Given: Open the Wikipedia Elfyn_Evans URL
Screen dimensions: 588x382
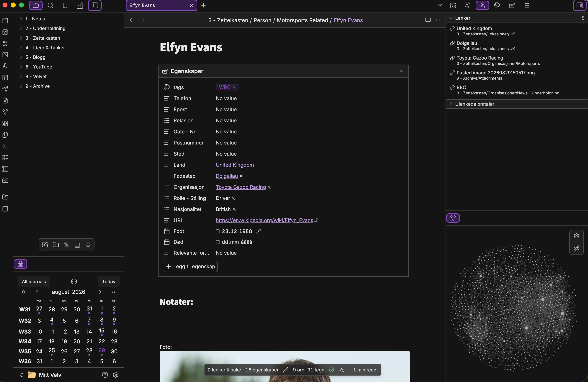Looking at the screenshot, I should click(264, 220).
